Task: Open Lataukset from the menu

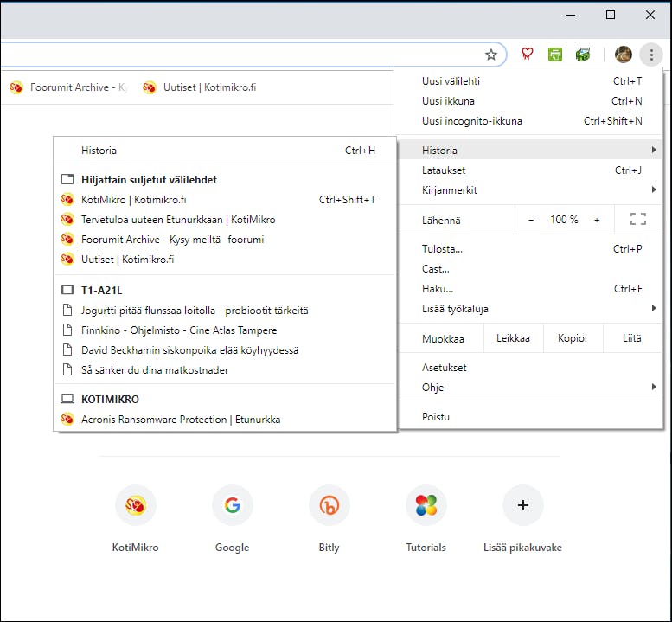Action: click(x=530, y=170)
